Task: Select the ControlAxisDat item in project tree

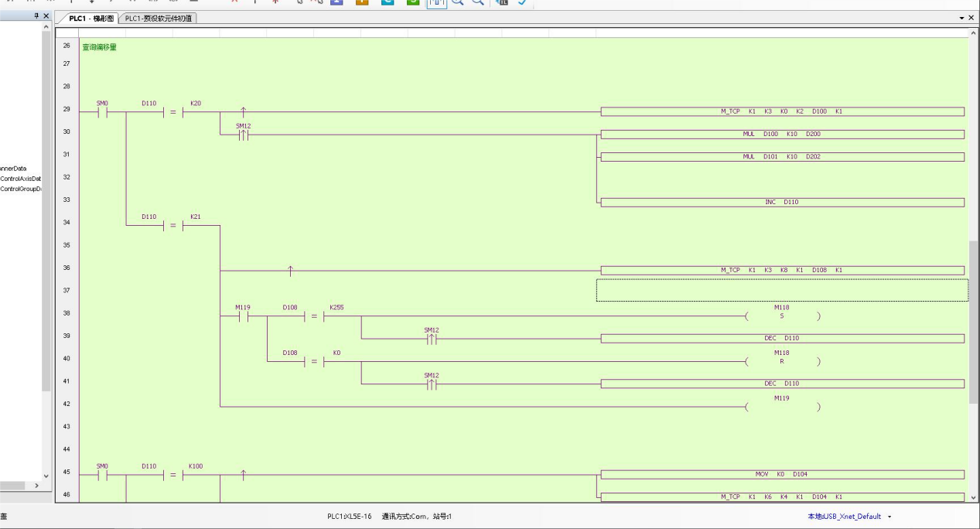Action: tap(21, 178)
